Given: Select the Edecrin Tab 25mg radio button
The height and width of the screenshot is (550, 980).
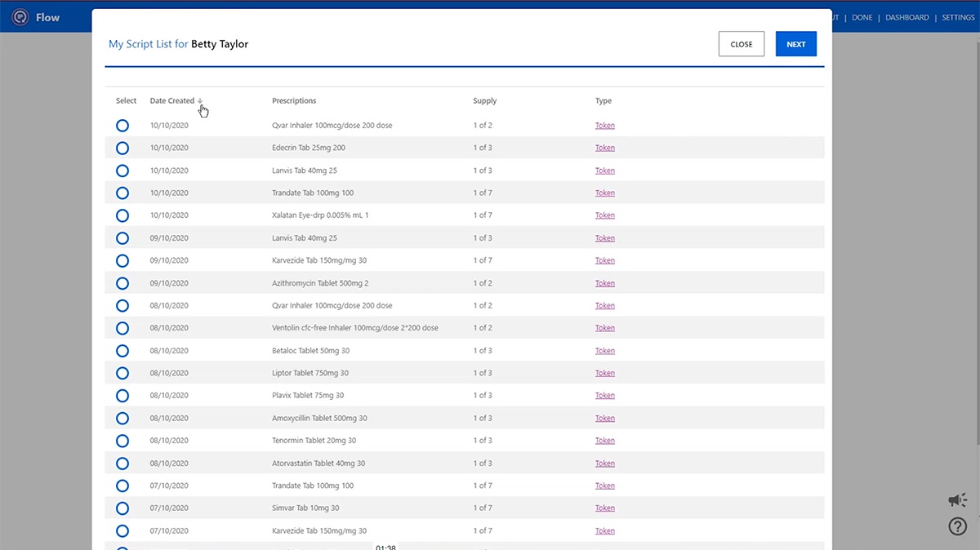Looking at the screenshot, I should [122, 149].
